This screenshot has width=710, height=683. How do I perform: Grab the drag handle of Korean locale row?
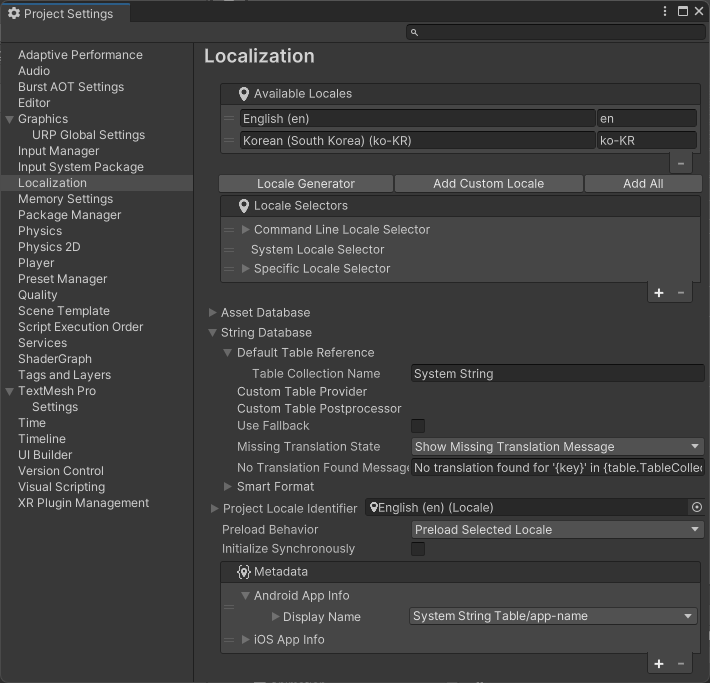229,140
